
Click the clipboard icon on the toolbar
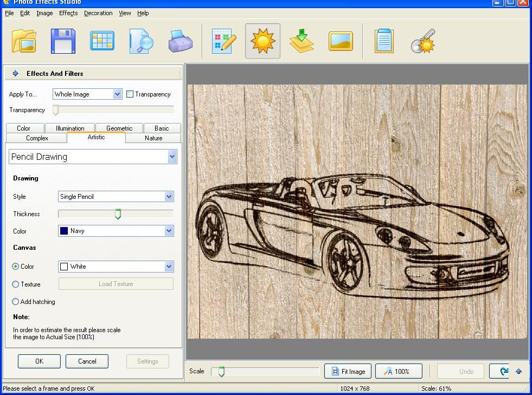(384, 40)
